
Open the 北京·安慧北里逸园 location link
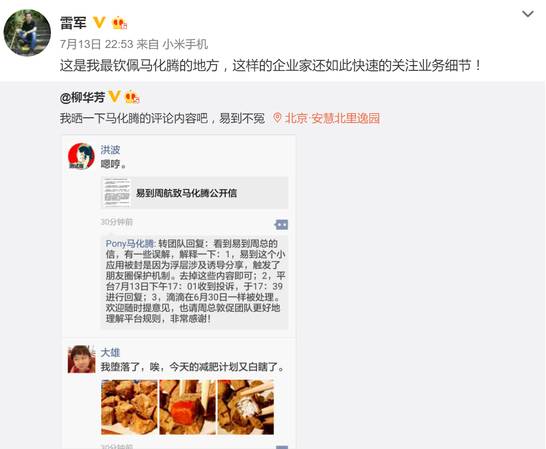(332, 118)
